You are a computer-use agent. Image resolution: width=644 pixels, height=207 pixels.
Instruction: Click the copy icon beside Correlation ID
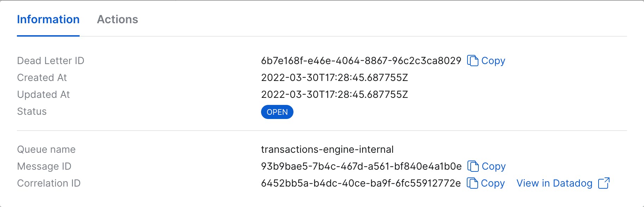pos(472,183)
